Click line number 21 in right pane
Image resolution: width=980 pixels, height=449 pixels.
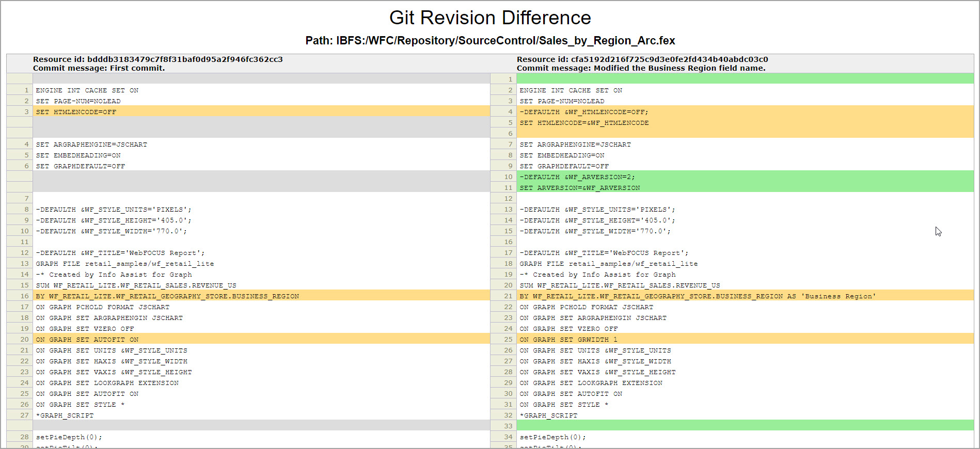(508, 296)
